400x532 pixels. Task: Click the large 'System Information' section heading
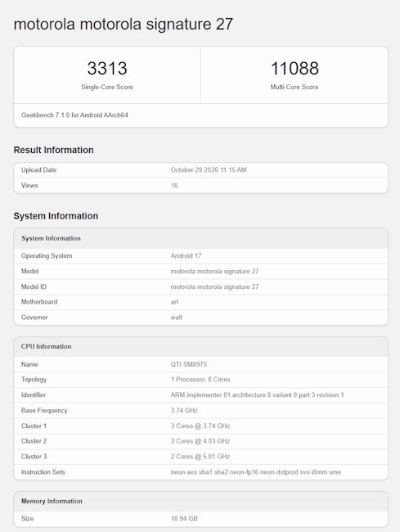(x=56, y=216)
